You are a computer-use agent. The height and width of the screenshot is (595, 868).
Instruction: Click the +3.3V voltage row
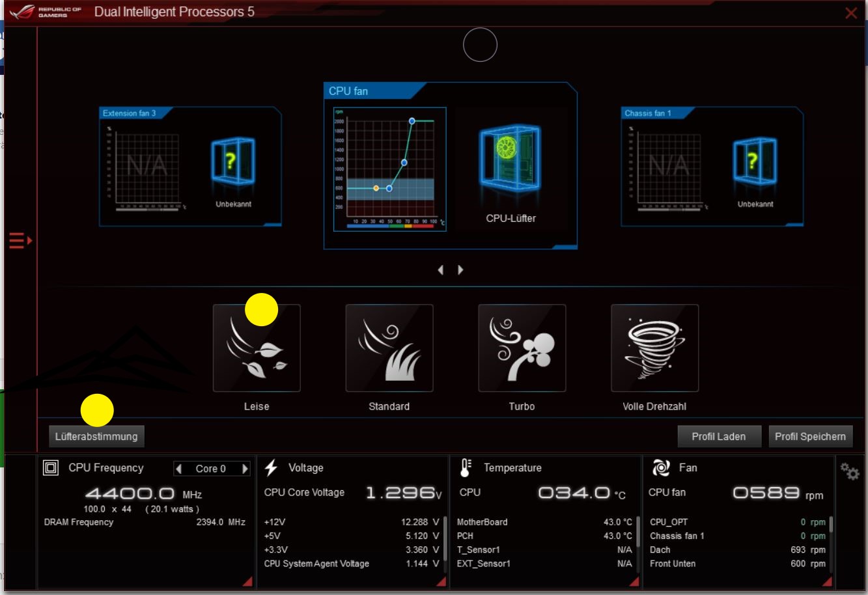click(352, 550)
